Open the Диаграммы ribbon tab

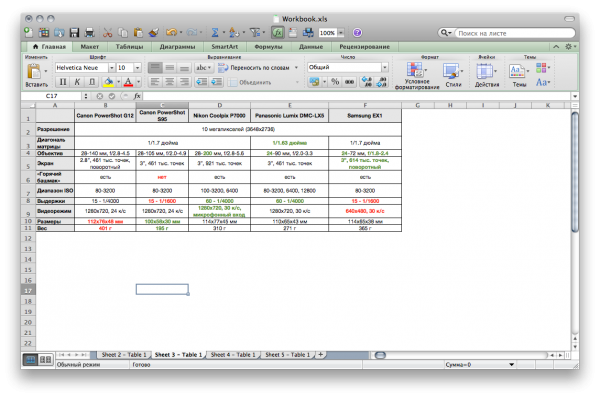(177, 47)
